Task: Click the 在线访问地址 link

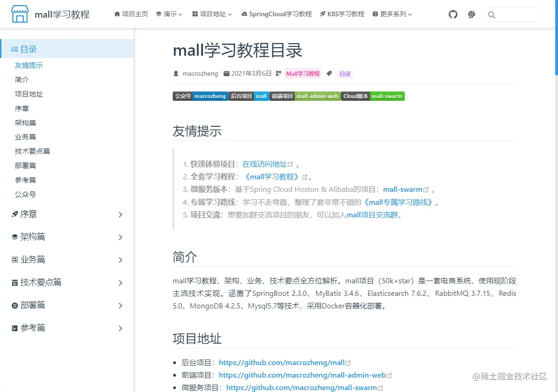Action: pos(267,164)
